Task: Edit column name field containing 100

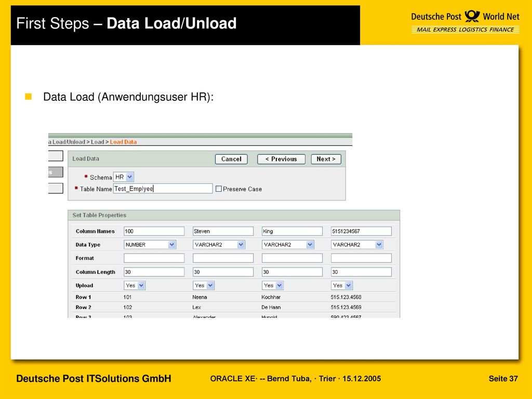Action: (x=154, y=231)
